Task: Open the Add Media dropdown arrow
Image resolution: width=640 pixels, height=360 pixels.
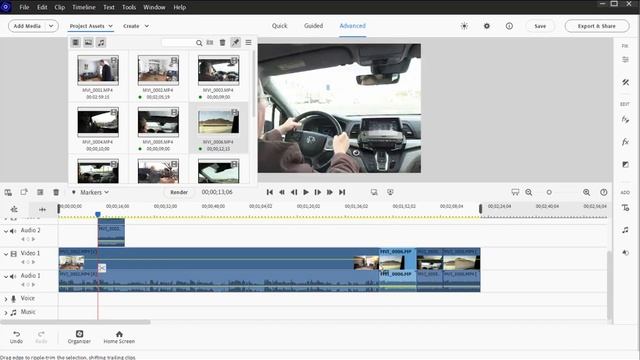Action: 51,26
